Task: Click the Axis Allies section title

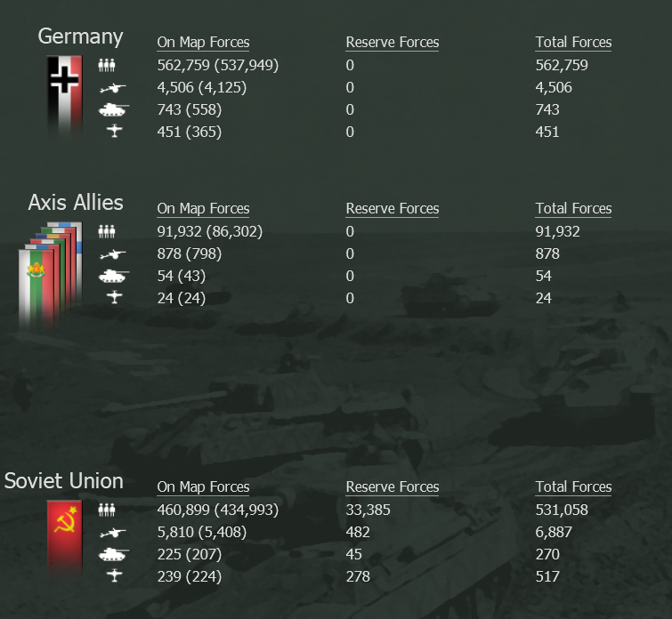Action: click(76, 202)
